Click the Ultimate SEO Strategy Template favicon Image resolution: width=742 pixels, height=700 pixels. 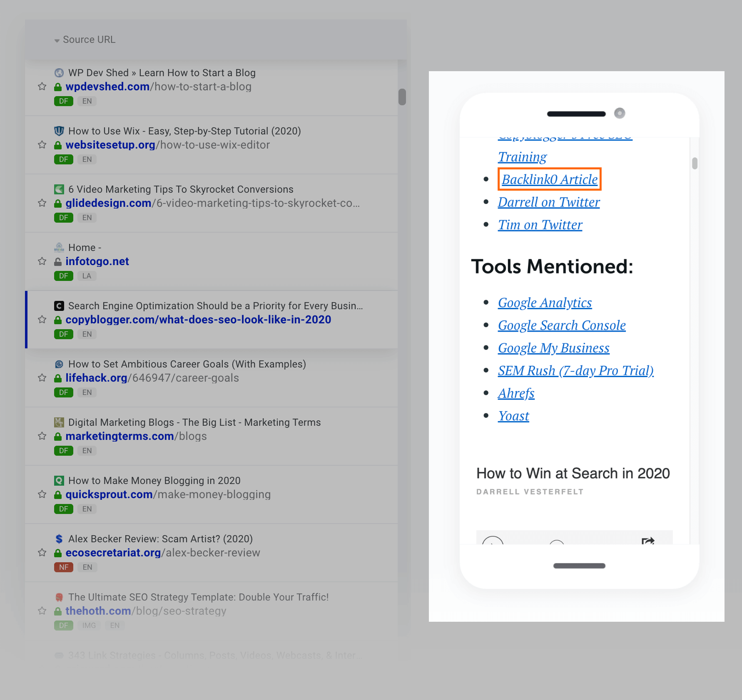(x=59, y=597)
